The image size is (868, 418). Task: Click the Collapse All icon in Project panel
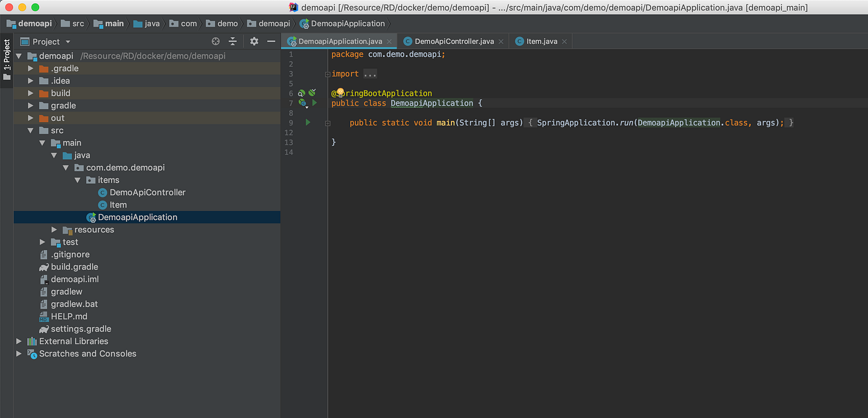232,41
